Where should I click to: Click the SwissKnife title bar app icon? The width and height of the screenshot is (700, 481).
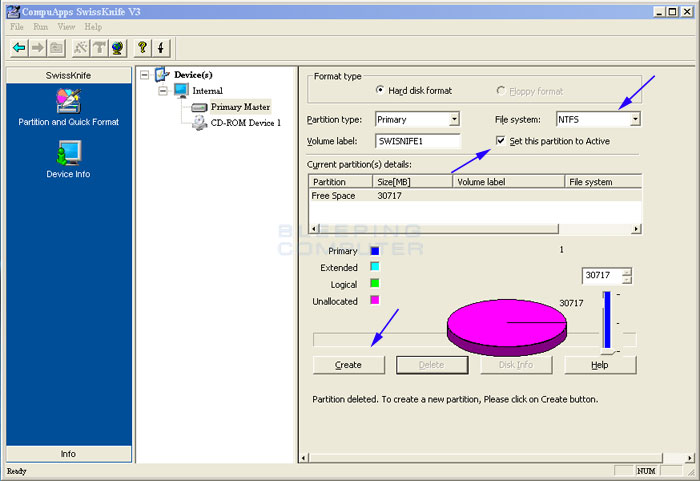click(13, 12)
